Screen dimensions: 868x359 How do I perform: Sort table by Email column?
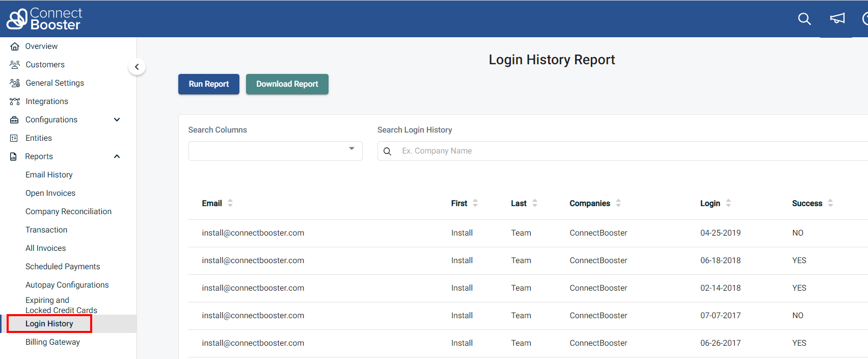(x=230, y=203)
